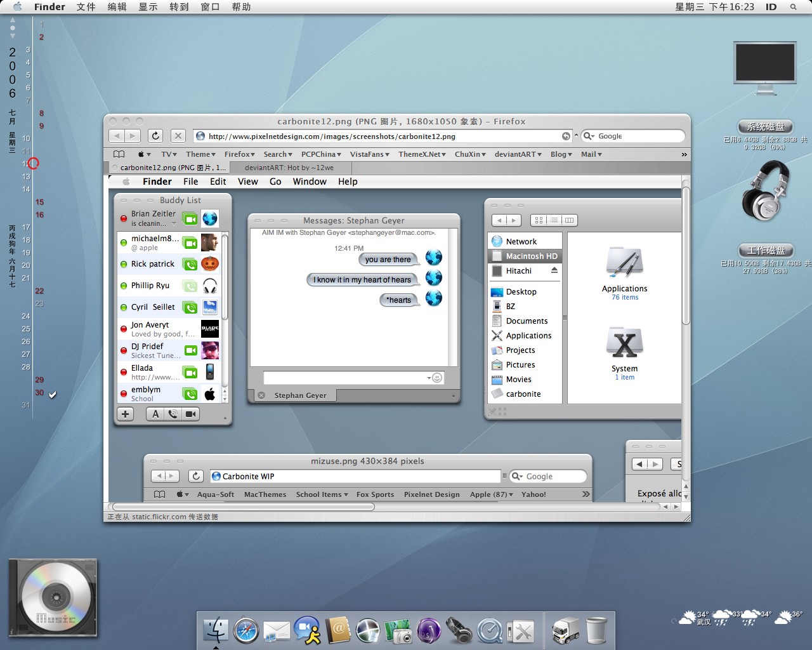Viewport: 812px width, 650px height.
Task: Open Spotlight magnifier in menu bar
Action: tap(793, 7)
